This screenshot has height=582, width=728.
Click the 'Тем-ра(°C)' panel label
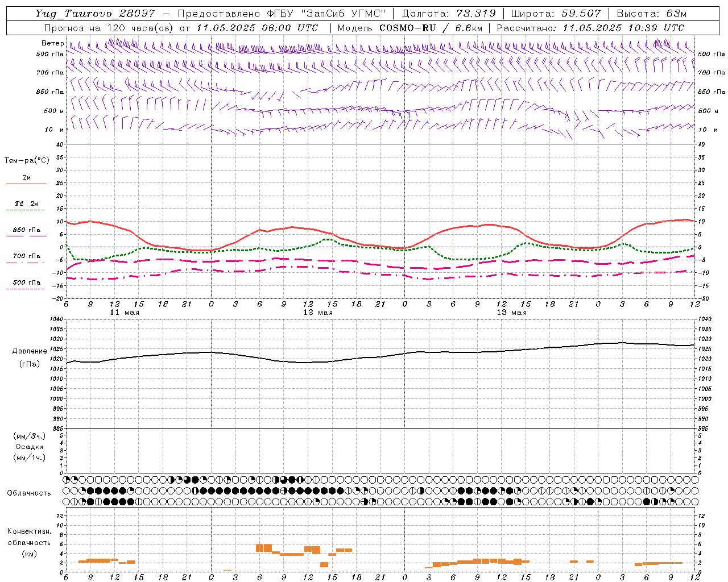(x=27, y=161)
